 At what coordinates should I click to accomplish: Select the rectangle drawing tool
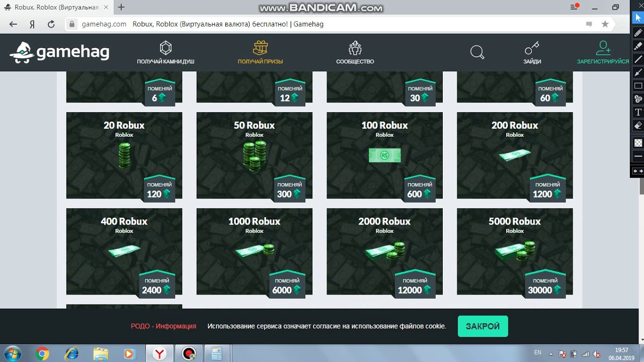point(638,85)
